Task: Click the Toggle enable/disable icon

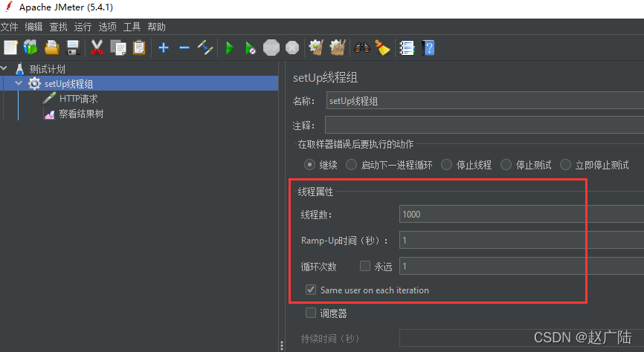Action: point(205,48)
